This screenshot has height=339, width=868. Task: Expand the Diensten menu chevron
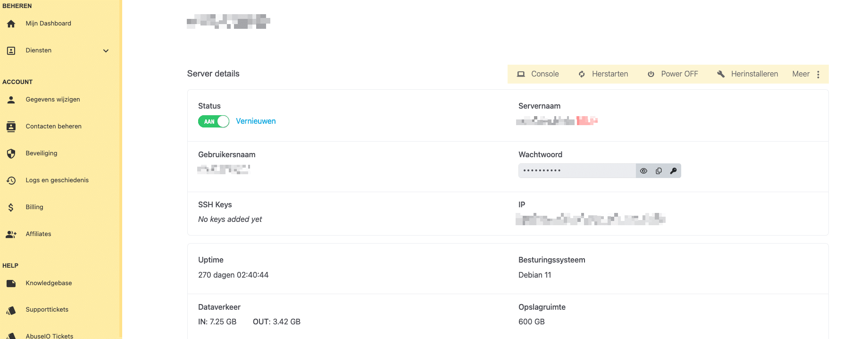106,51
